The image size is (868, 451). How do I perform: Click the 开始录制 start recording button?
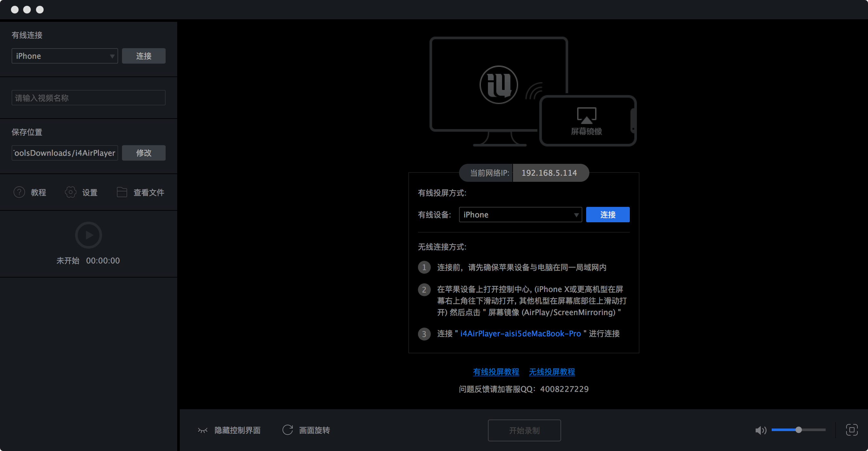(x=524, y=430)
